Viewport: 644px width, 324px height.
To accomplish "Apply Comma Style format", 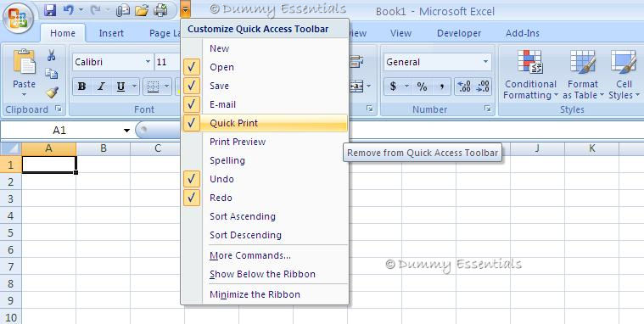I will pyautogui.click(x=441, y=87).
